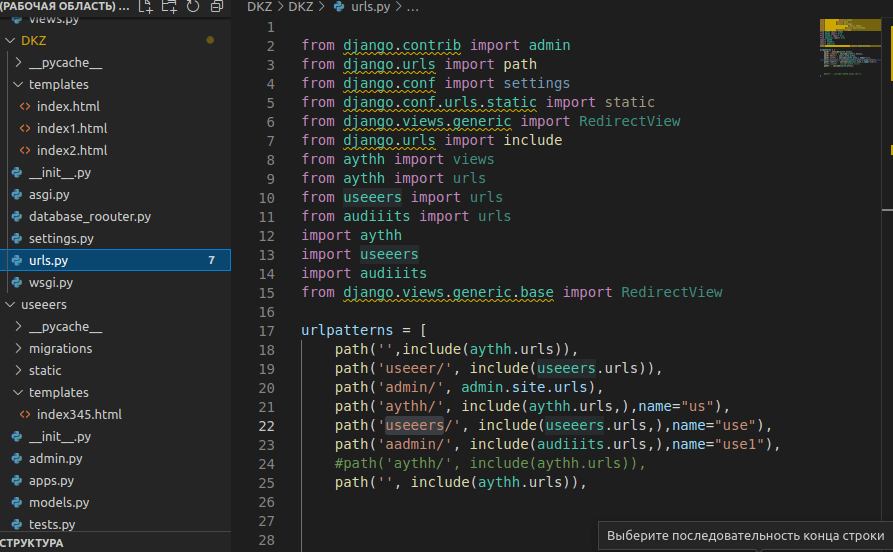The width and height of the screenshot is (893, 552).
Task: Open index345.html in useeers templates
Action: tap(79, 414)
